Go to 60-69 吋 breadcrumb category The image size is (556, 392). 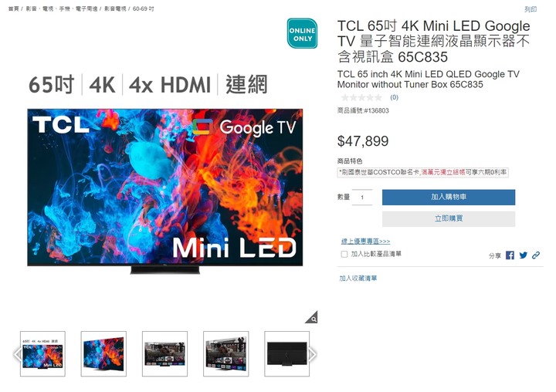(x=144, y=8)
